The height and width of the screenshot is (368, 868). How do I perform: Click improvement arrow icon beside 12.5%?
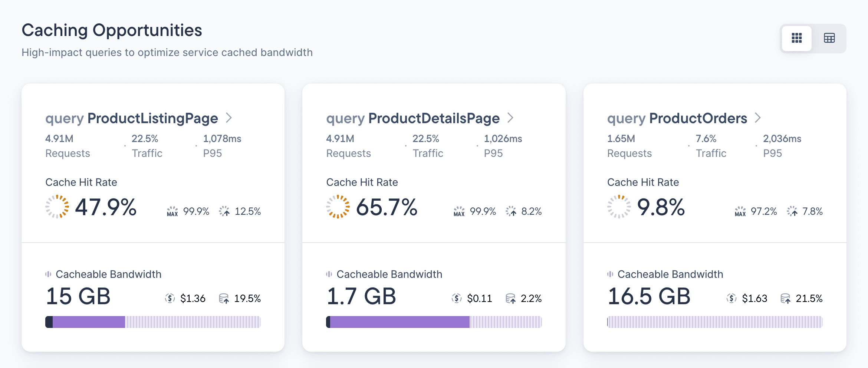click(x=224, y=211)
